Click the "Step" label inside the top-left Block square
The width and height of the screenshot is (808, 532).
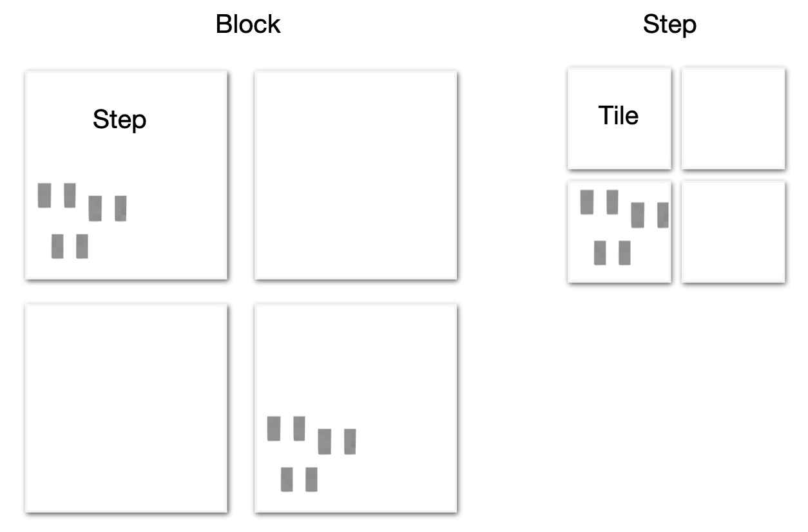[120, 119]
